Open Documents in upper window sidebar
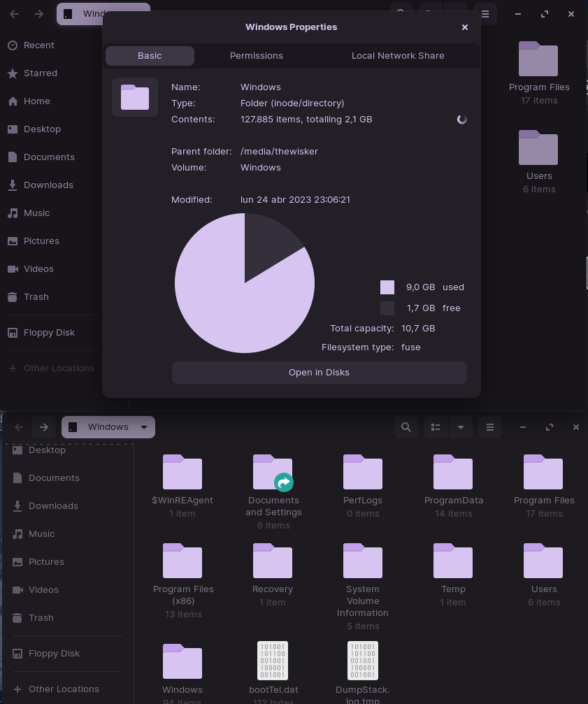The height and width of the screenshot is (704, 588). click(x=41, y=157)
